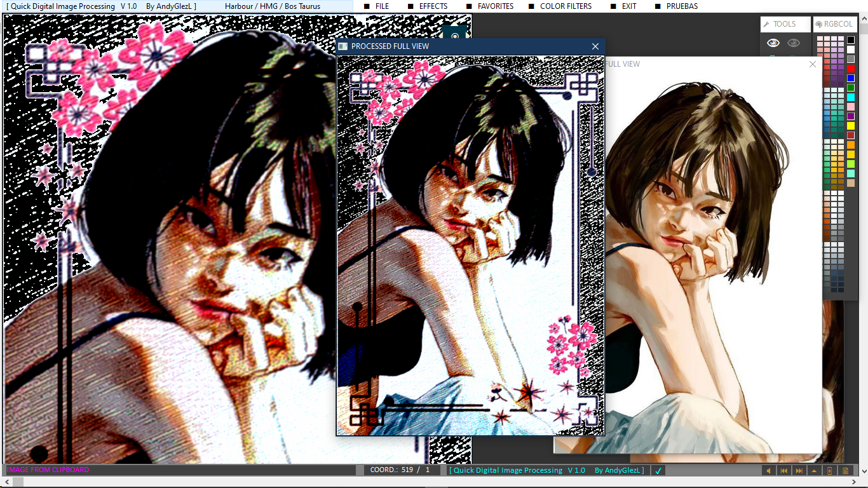Click the FAVORITES menu item
Screen dimensions: 868x488
pos(495,6)
